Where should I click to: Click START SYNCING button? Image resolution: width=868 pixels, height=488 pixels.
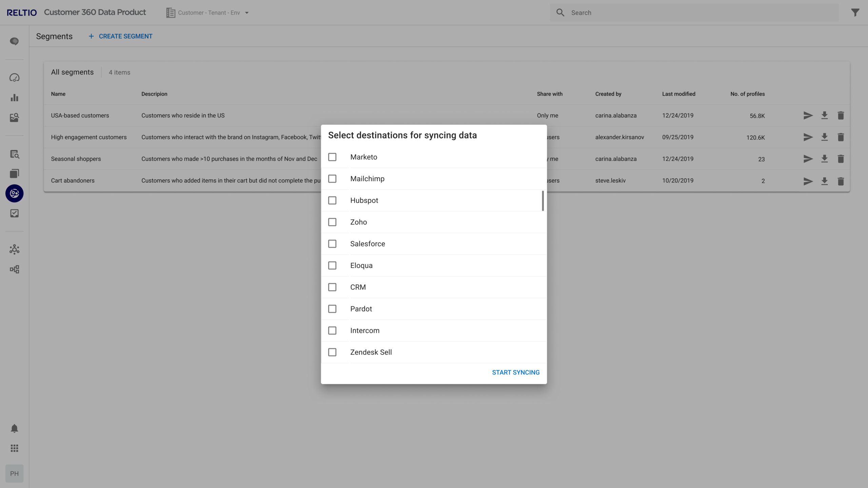tap(516, 372)
